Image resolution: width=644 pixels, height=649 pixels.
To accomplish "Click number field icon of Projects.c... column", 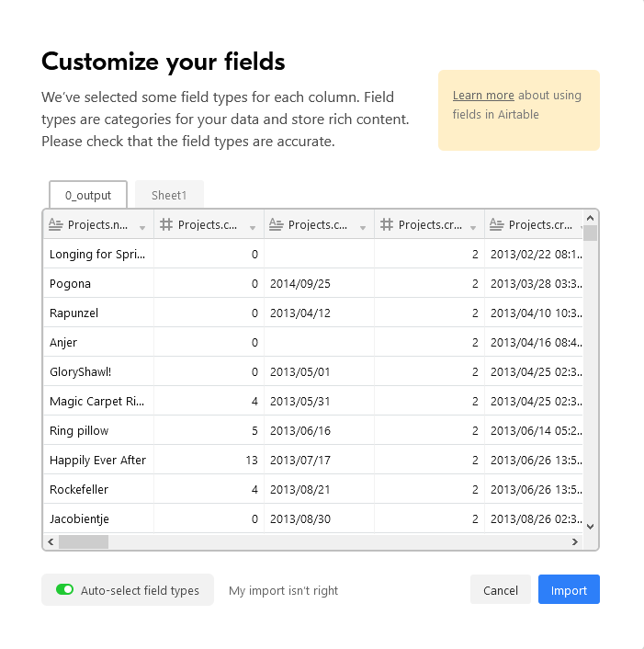I will (x=166, y=224).
